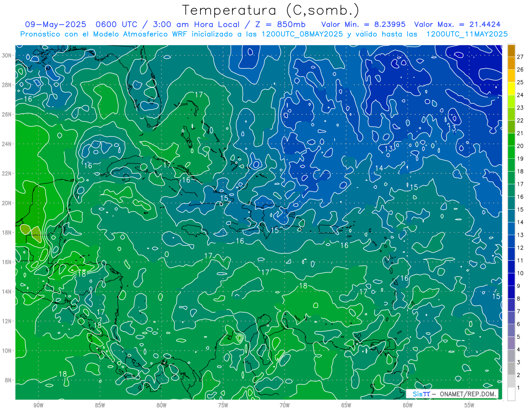Click the 70W longitude axis label

[x=285, y=405]
